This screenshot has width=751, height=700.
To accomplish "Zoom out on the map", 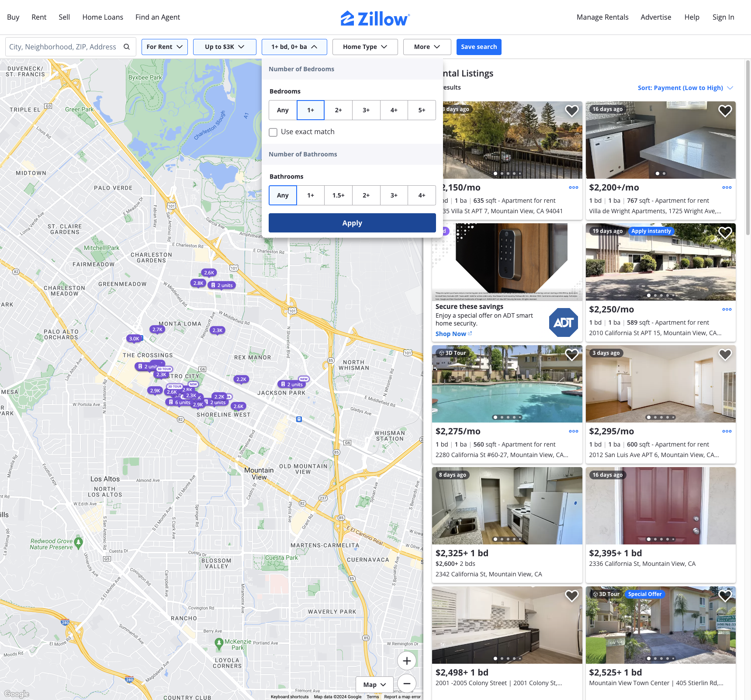I will coord(406,683).
